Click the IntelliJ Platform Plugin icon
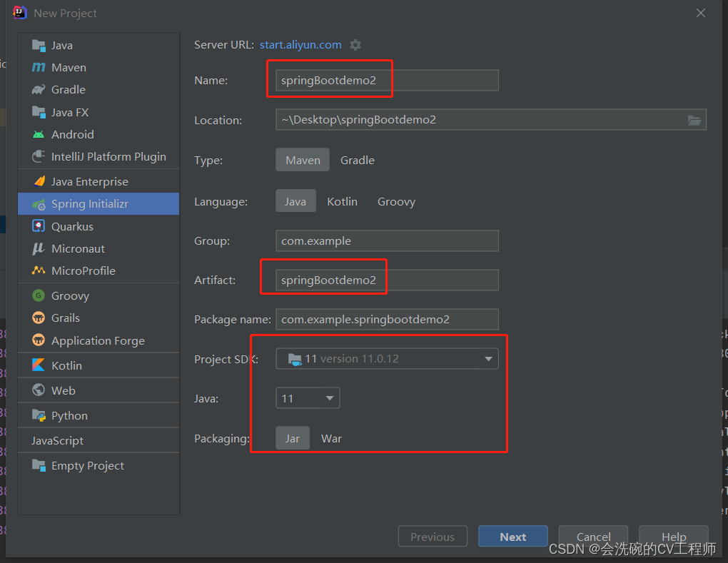 pos(39,156)
